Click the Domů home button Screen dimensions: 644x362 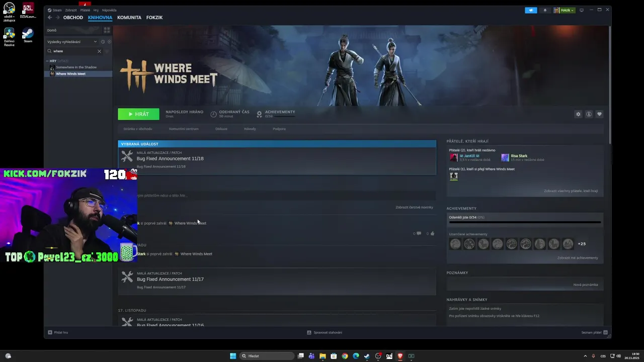coord(73,30)
